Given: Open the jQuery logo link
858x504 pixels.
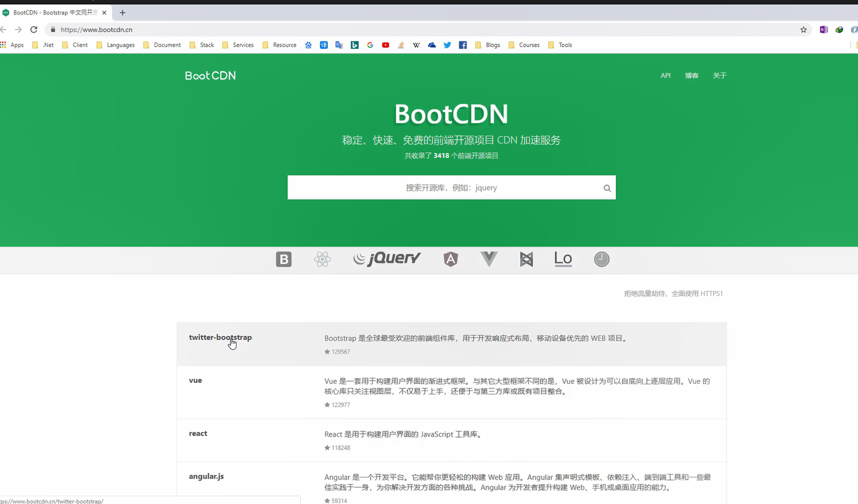Looking at the screenshot, I should [387, 259].
